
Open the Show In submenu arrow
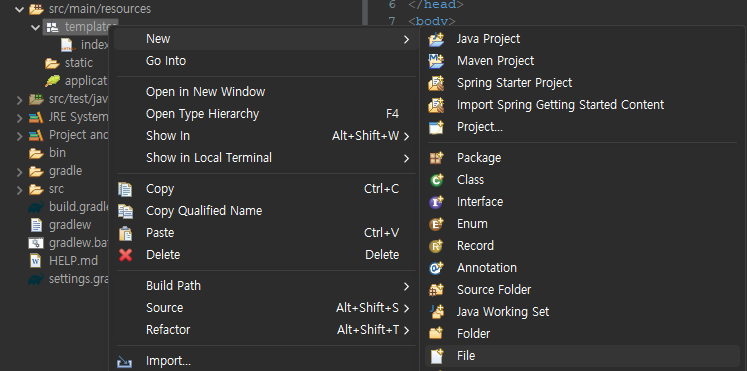(x=406, y=136)
